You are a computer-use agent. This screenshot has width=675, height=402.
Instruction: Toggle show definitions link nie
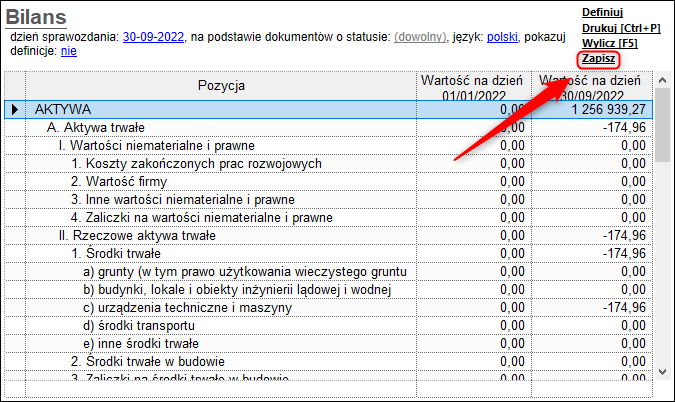coord(69,51)
